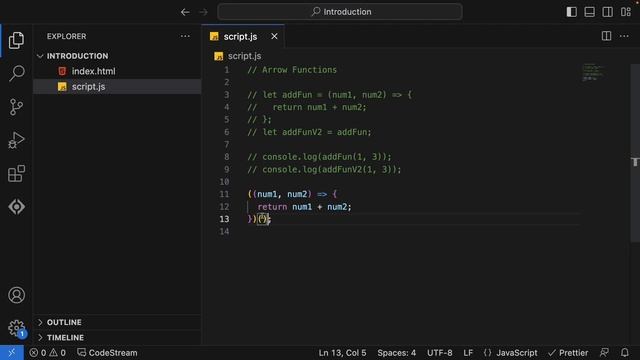Open the Accounts menu icon
The image size is (640, 360).
[16, 295]
